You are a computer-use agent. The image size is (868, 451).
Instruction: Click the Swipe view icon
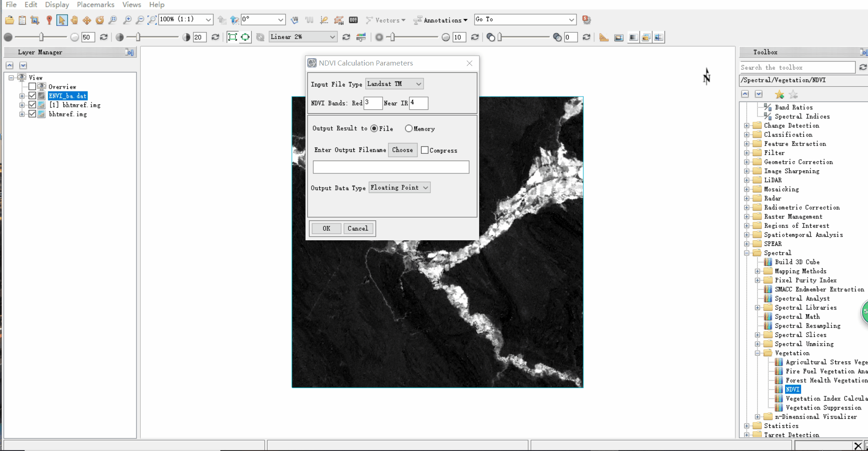[x=659, y=37]
